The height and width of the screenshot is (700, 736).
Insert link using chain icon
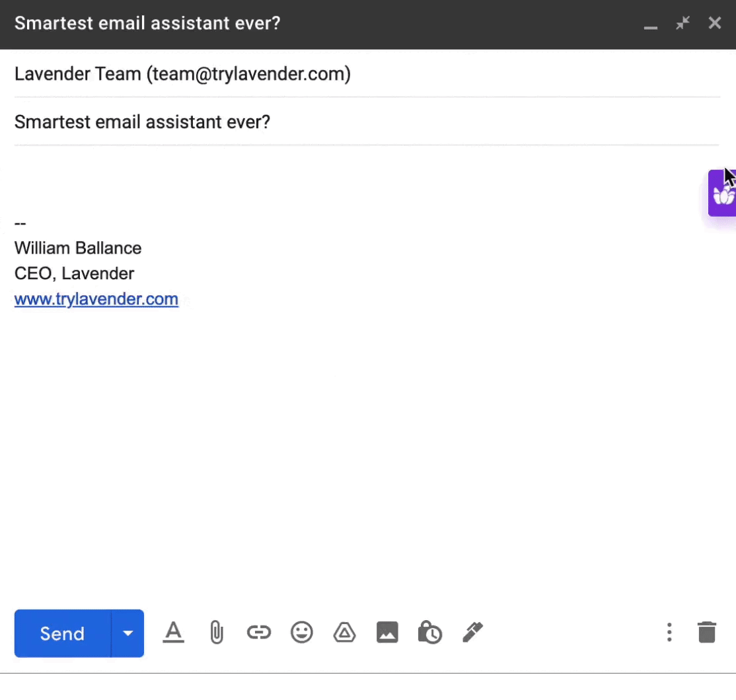point(259,633)
